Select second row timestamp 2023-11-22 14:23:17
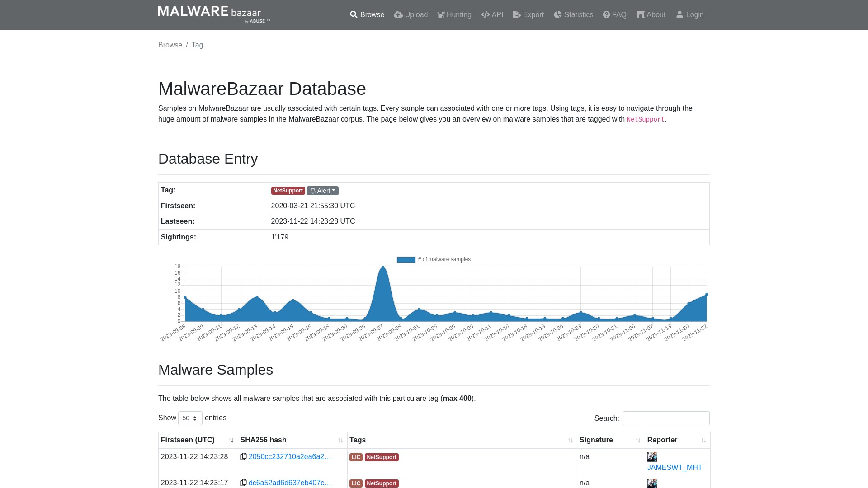This screenshot has width=868, height=488. pos(194,483)
